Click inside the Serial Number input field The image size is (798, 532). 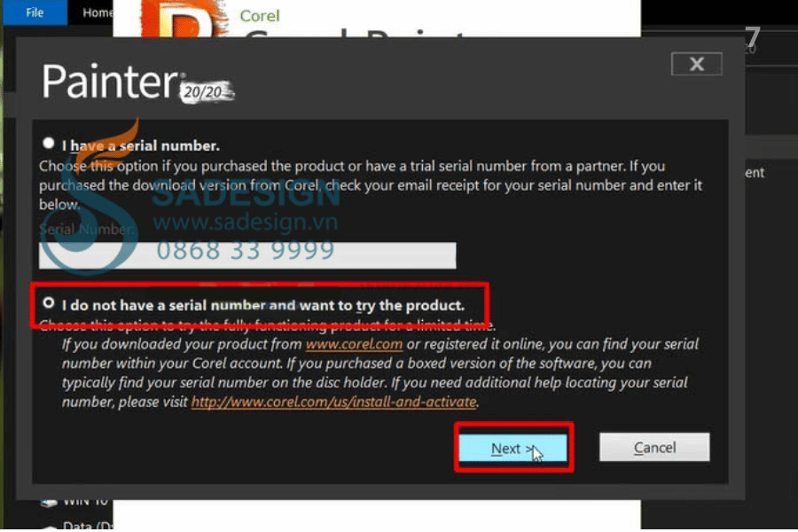point(247,255)
